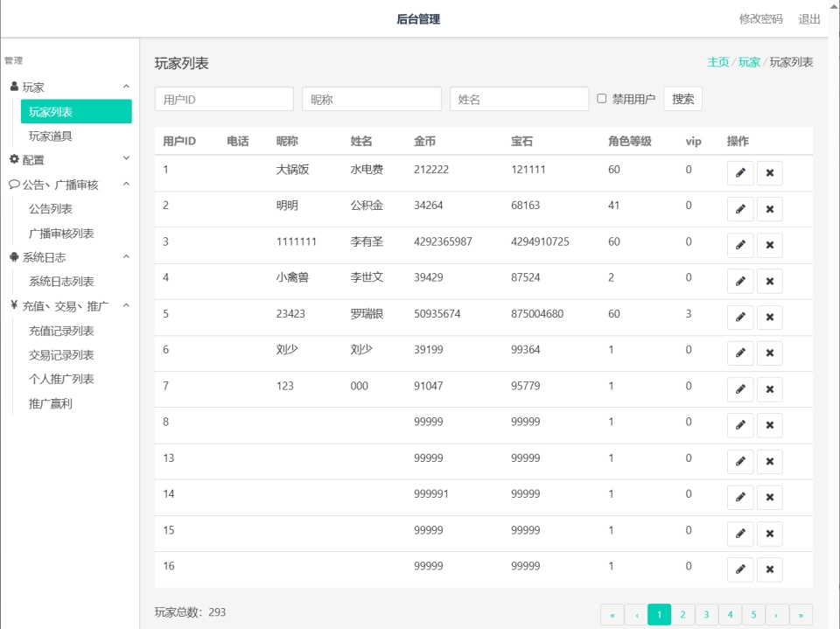
Task: Delete user 5 罗瑞银 X icon
Action: pos(770,318)
